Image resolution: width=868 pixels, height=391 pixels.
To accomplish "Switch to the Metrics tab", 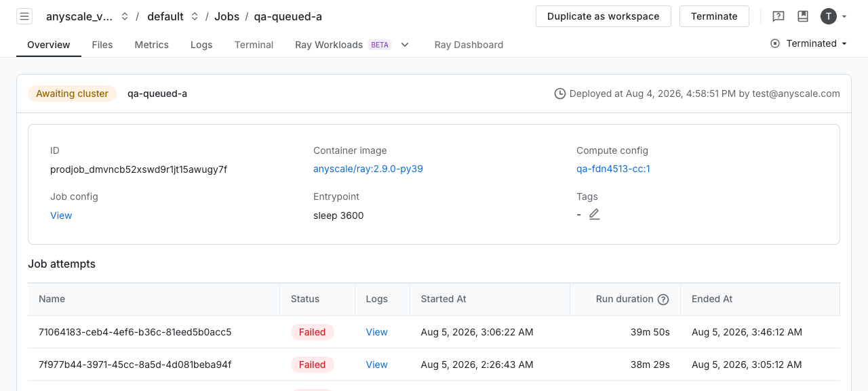I will (x=152, y=45).
